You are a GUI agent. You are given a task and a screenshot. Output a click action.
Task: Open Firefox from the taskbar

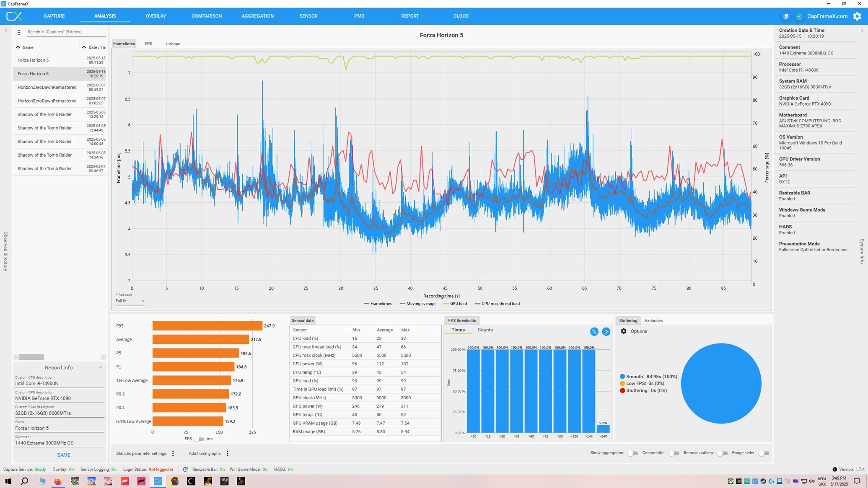point(58,481)
